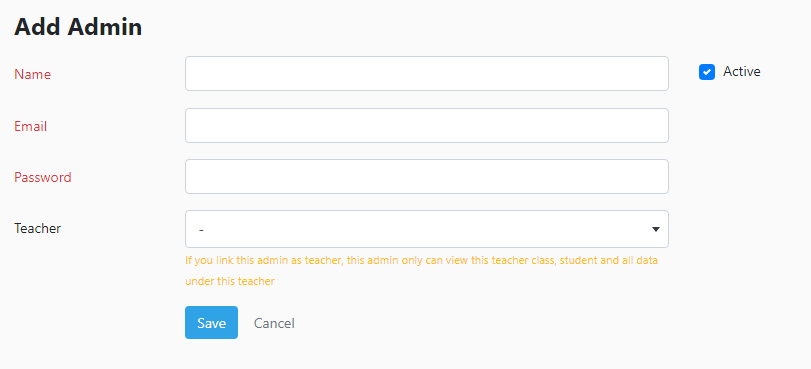Viewport: 811px width, 369px height.
Task: Click the orange teacher-link help text
Action: 422,271
